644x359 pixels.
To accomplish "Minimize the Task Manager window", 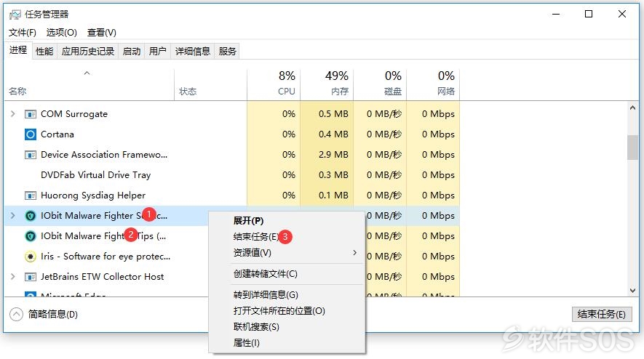I will [556, 14].
